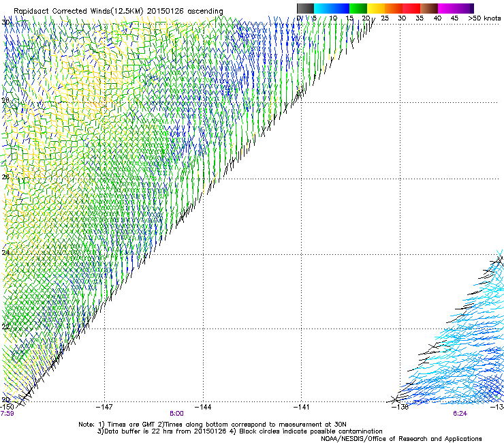504x443 pixels.
Task: Pick the red 30–35 knots legend swatch
Action: pyautogui.click(x=411, y=8)
